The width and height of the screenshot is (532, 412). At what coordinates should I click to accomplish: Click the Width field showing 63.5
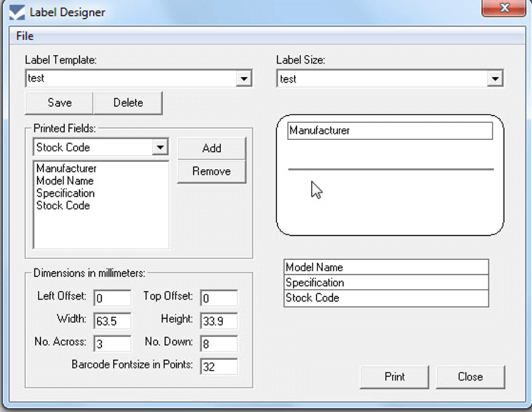pyautogui.click(x=112, y=321)
